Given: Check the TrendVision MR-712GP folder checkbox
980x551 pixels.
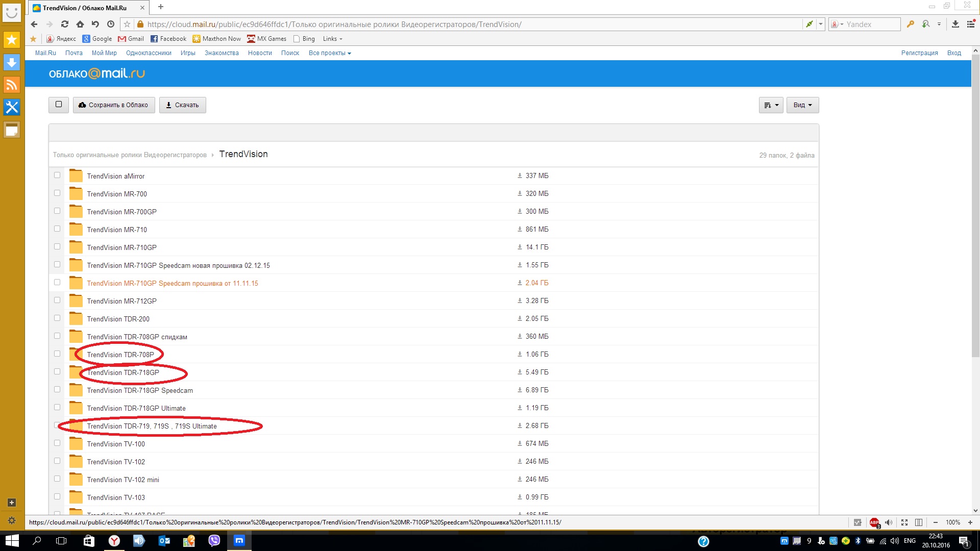Looking at the screenshot, I should click(x=57, y=300).
